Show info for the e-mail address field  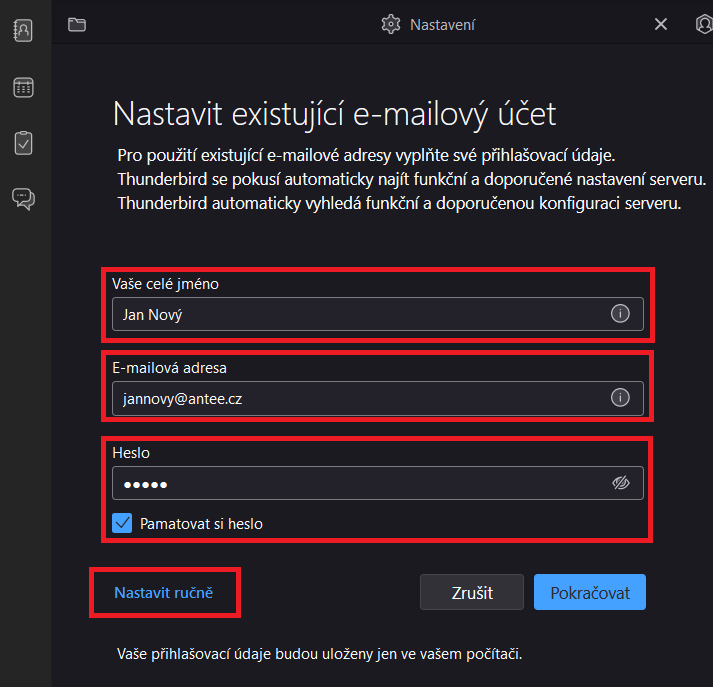click(x=620, y=398)
